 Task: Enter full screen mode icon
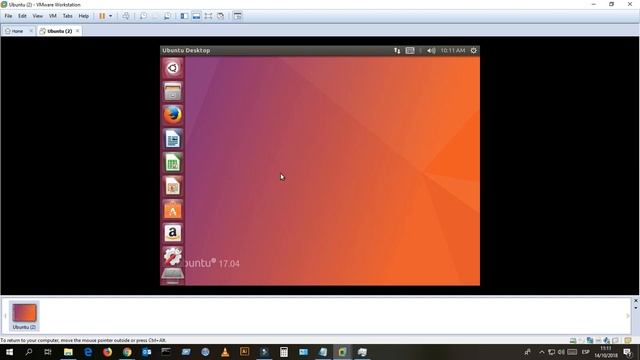(x=208, y=16)
